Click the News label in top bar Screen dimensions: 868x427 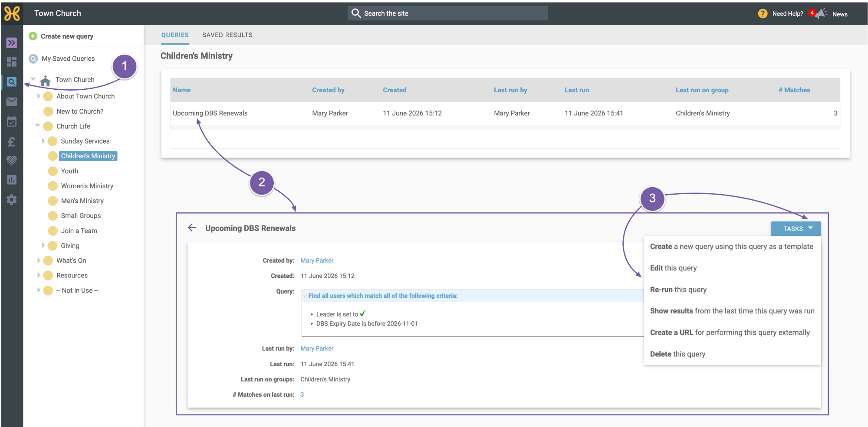(x=840, y=14)
